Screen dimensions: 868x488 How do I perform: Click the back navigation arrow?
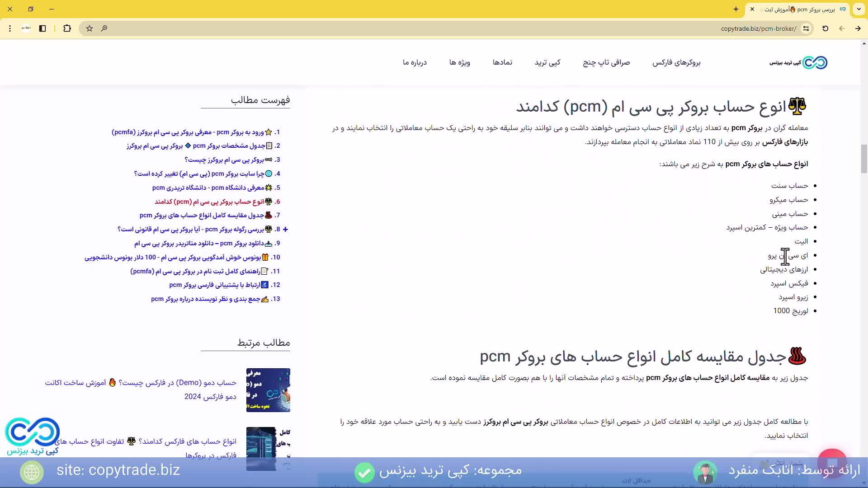(x=842, y=28)
